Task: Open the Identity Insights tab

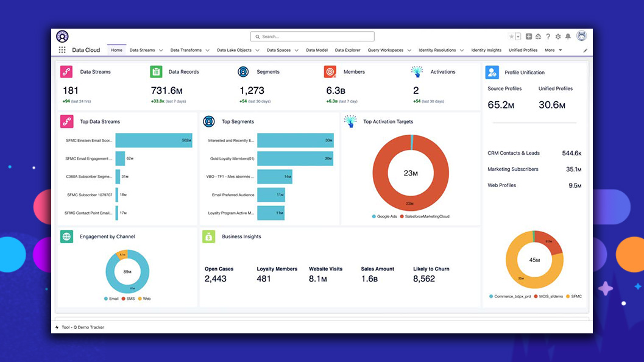Action: (486, 50)
